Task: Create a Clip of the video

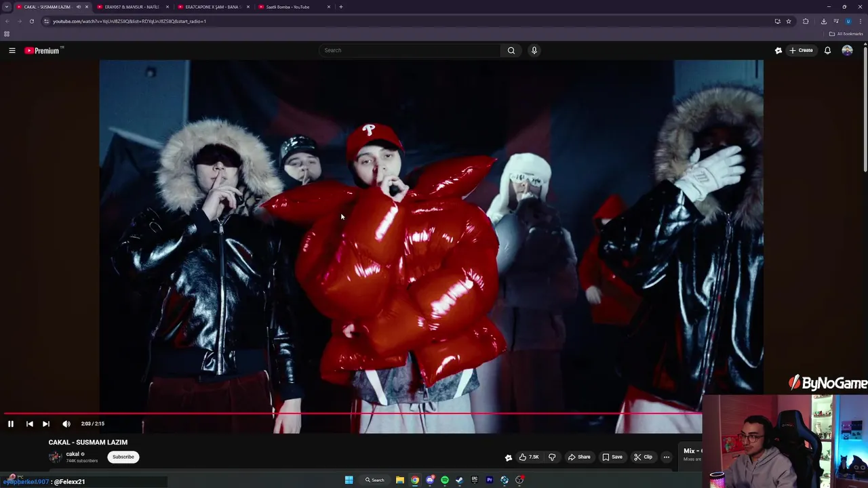Action: pyautogui.click(x=643, y=457)
